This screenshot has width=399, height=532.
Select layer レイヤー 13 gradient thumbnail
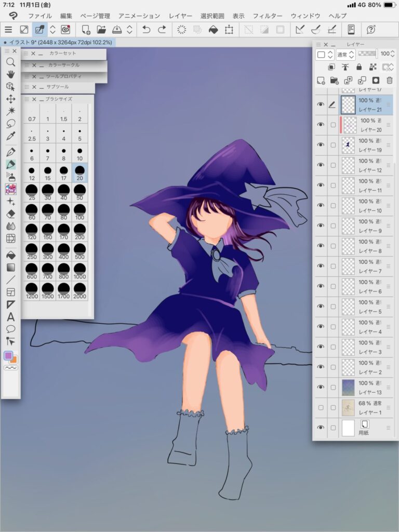[x=348, y=387]
